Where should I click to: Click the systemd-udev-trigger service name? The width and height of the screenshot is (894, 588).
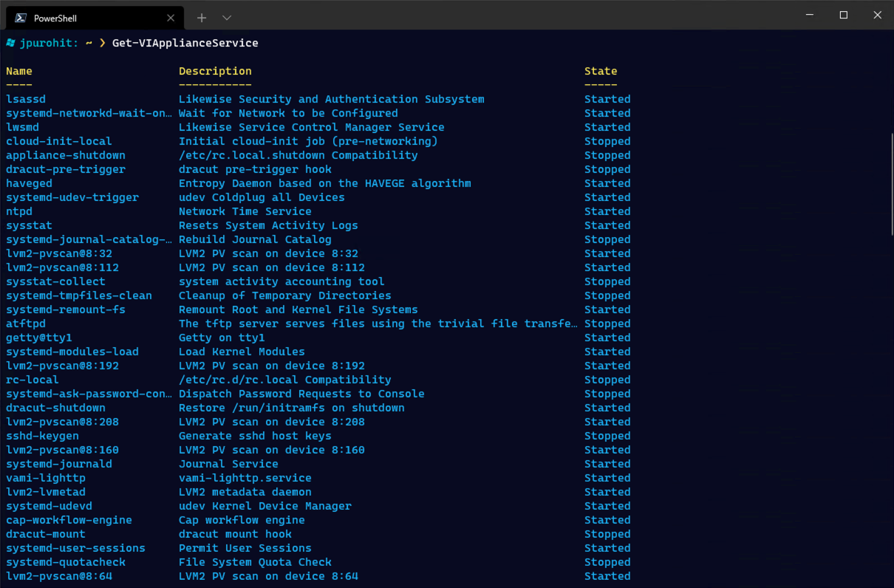(x=72, y=197)
